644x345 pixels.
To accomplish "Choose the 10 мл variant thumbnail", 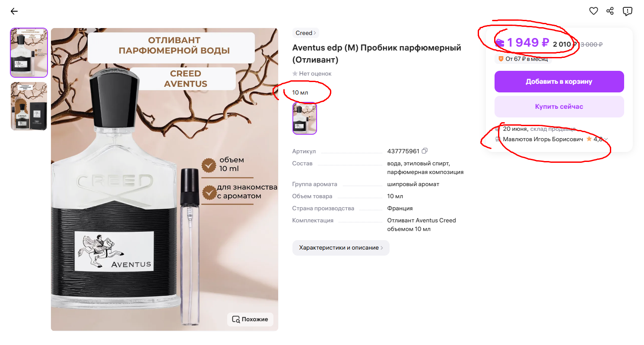I will click(305, 118).
